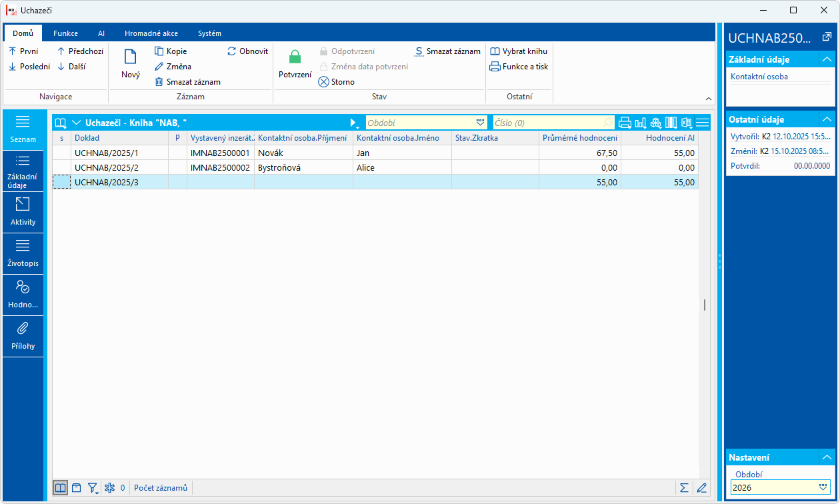Open the Seznam view in sidebar

[23, 130]
